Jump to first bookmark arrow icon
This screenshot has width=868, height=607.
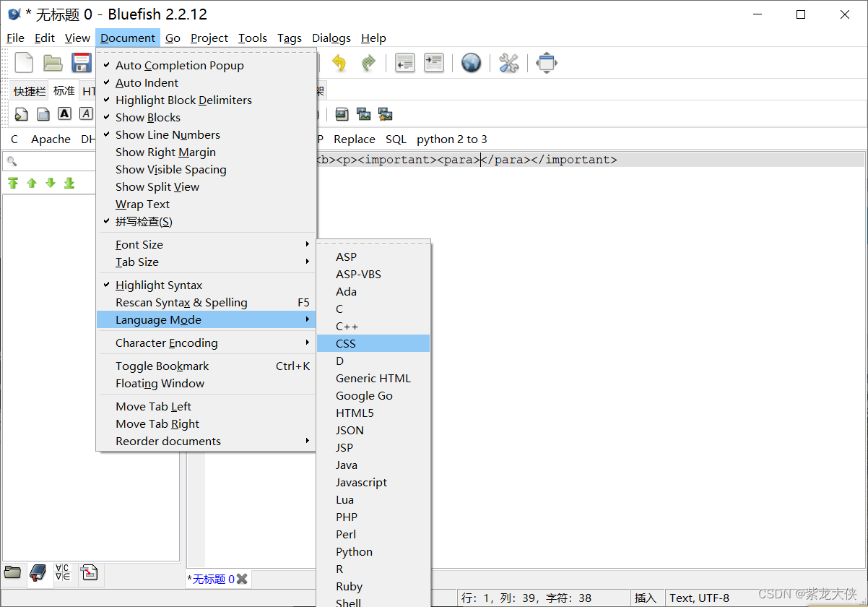(13, 183)
